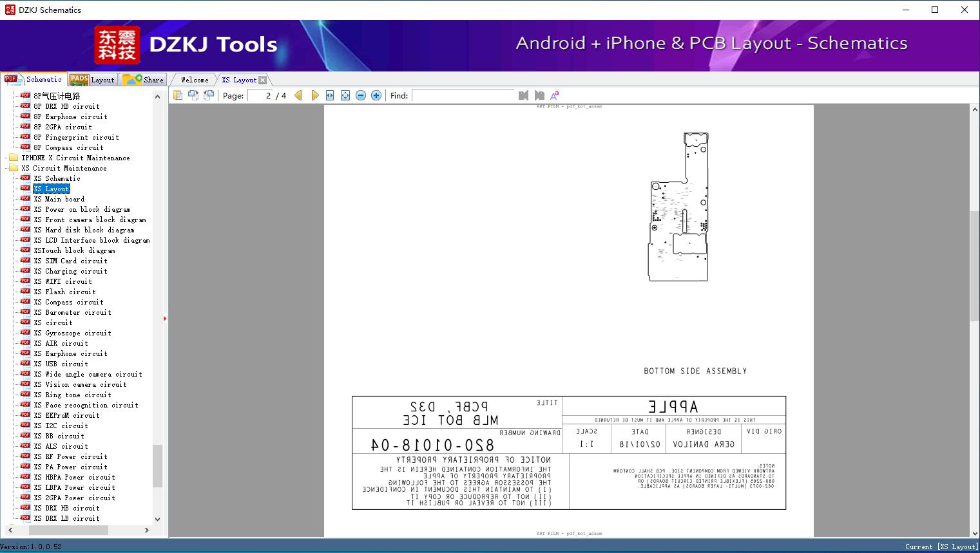This screenshot has height=553, width=980.
Task: Open XS DRX LB circuit
Action: tap(66, 518)
